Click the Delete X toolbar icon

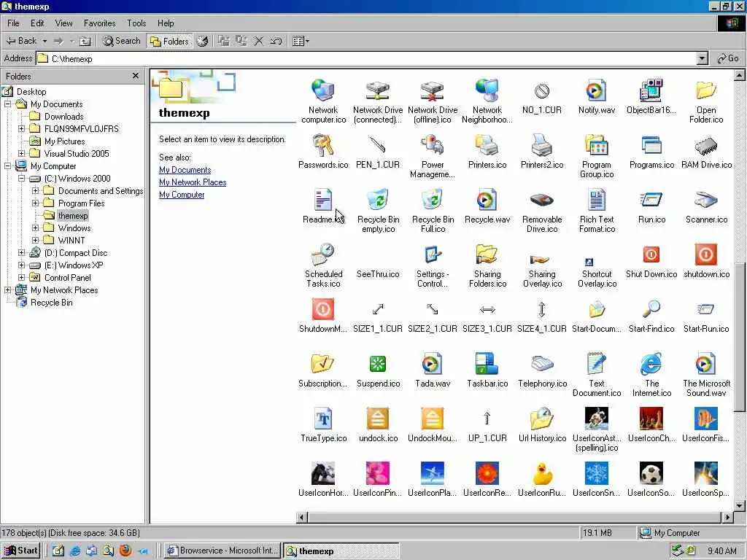click(x=259, y=42)
